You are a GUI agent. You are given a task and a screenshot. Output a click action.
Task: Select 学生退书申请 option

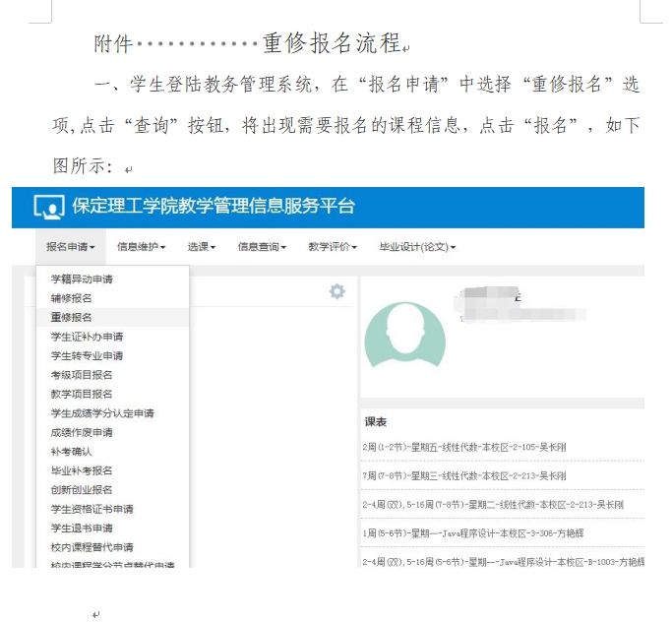pyautogui.click(x=82, y=529)
